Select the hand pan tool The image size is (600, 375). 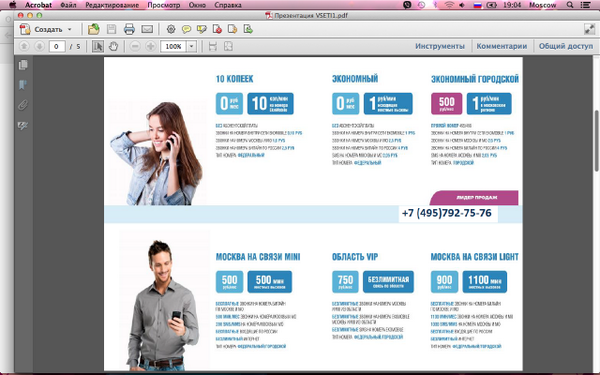pyautogui.click(x=113, y=46)
